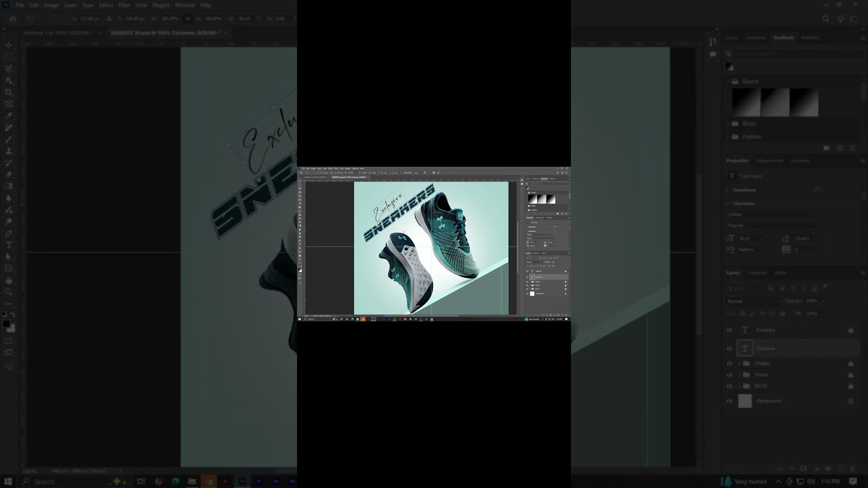
Task: Open the Layer menu in background Photoshop
Action: (x=71, y=5)
